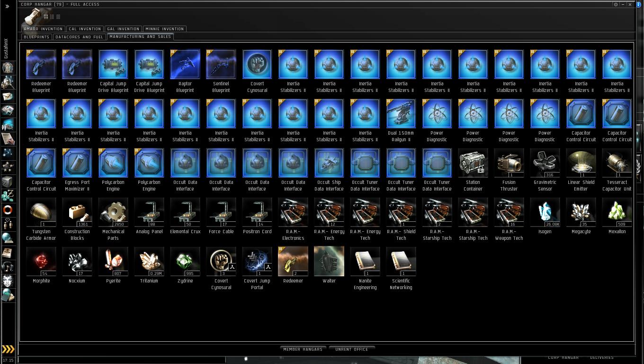Select the Nocxium mineral stack

[x=77, y=265]
